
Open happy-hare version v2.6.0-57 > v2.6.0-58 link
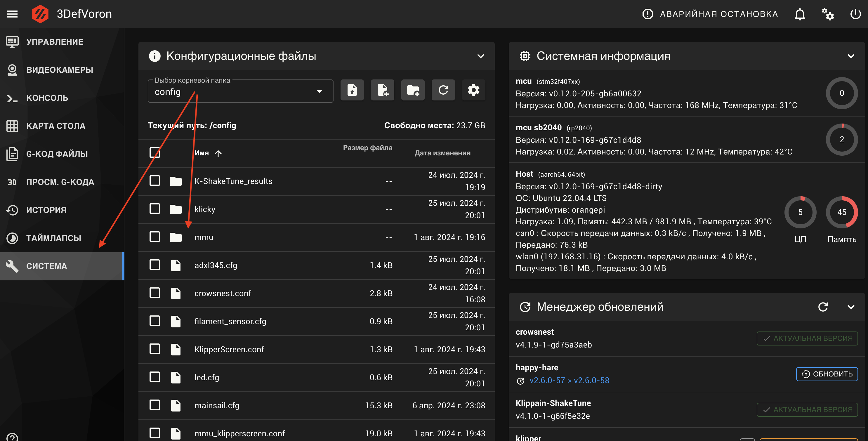pos(569,381)
